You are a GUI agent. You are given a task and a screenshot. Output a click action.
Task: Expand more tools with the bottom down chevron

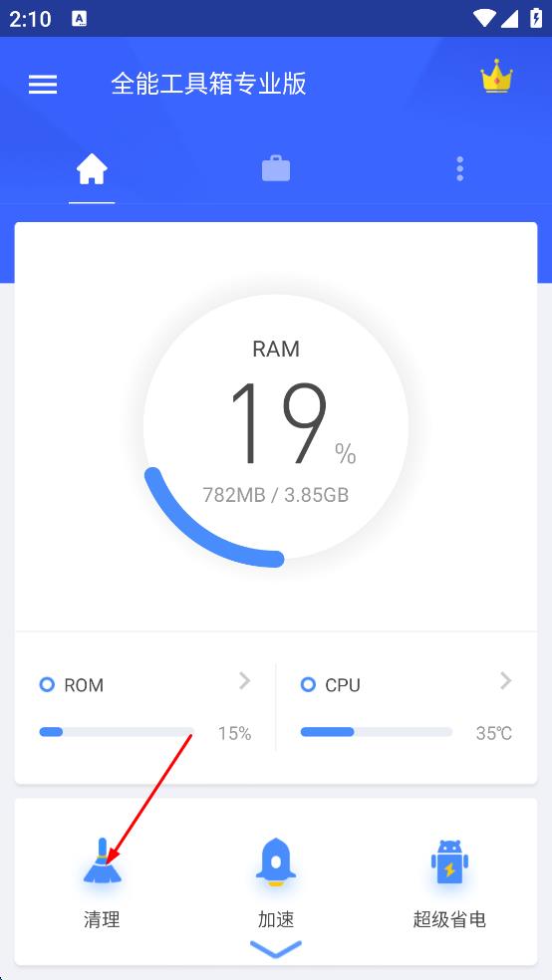[x=276, y=949]
